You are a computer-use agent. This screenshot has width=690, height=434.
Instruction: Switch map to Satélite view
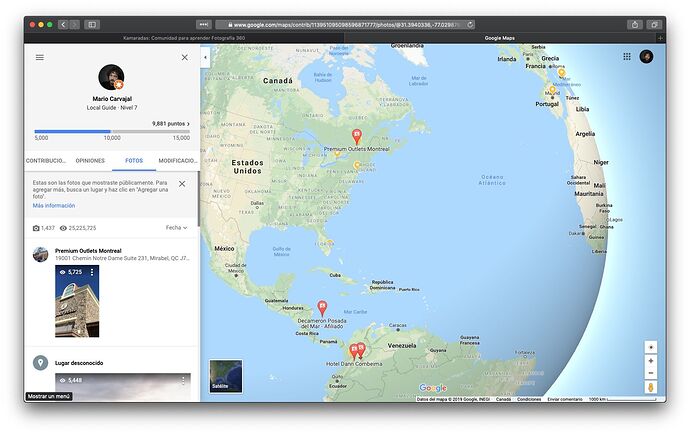[x=226, y=376]
